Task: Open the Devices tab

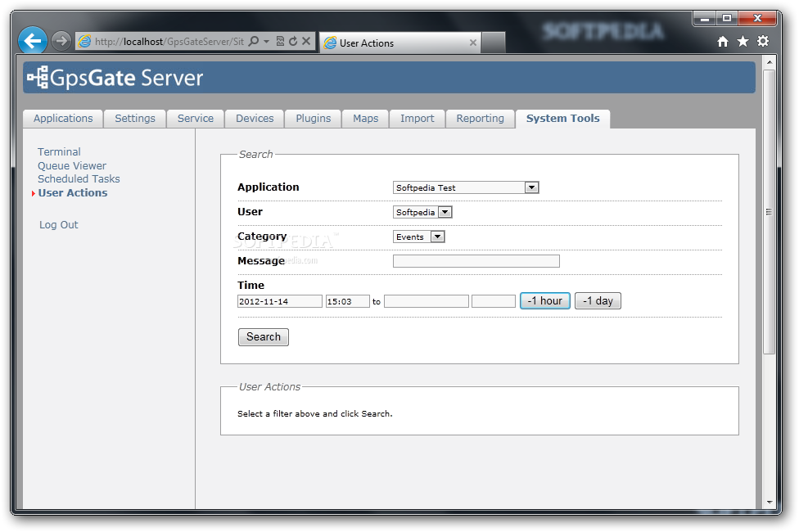Action: 255,118
